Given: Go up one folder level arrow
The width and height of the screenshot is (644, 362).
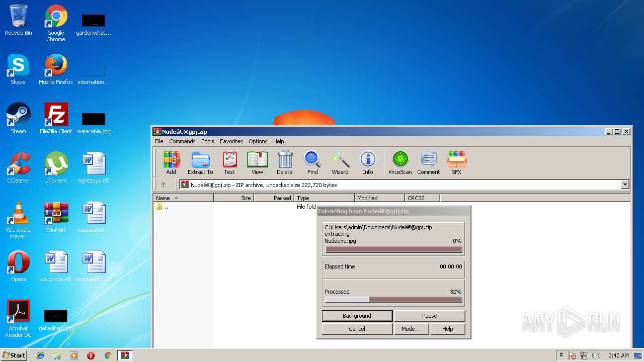Looking at the screenshot, I should coord(163,185).
